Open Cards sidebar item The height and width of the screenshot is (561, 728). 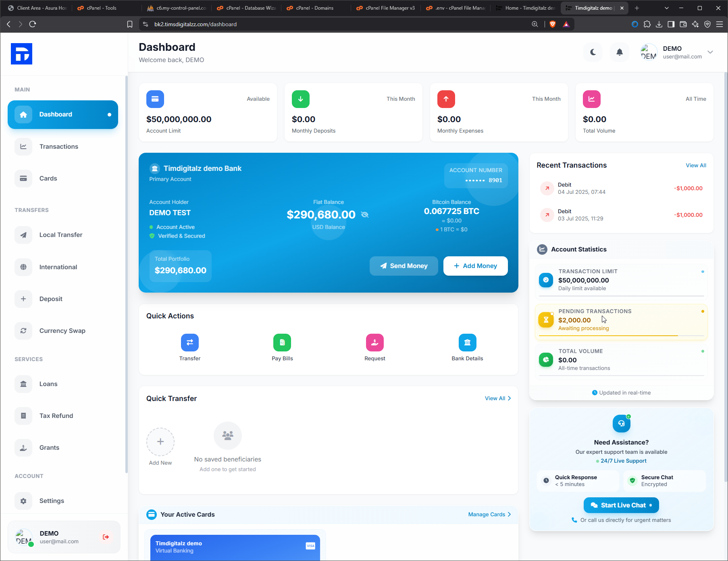point(62,179)
